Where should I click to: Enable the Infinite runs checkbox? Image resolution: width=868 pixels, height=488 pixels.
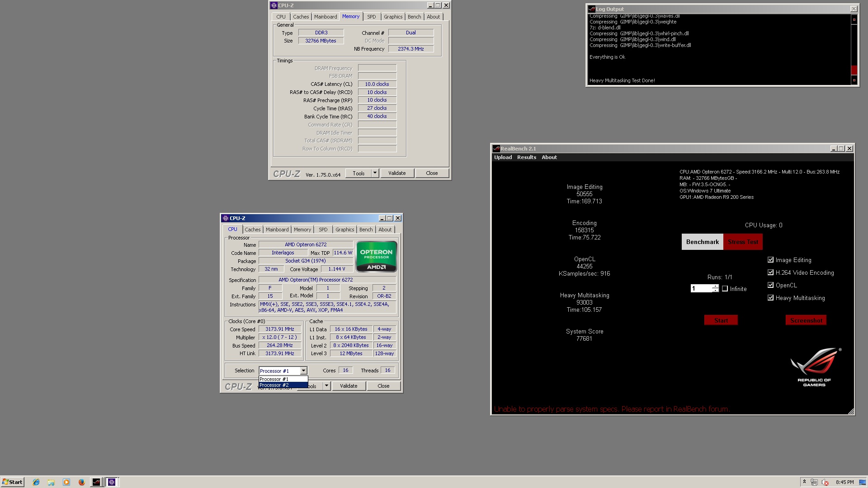(725, 289)
